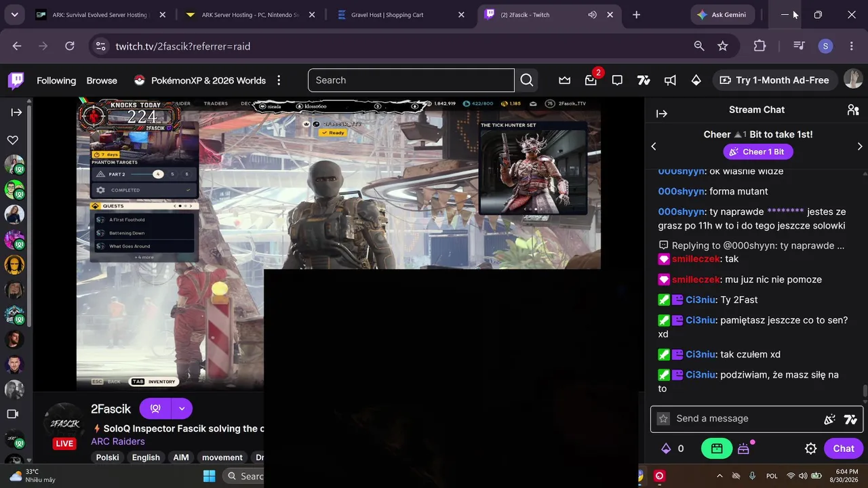Viewport: 868px width, 488px height.
Task: Open PokémonXP & 2026 Worlds link
Action: 200,80
